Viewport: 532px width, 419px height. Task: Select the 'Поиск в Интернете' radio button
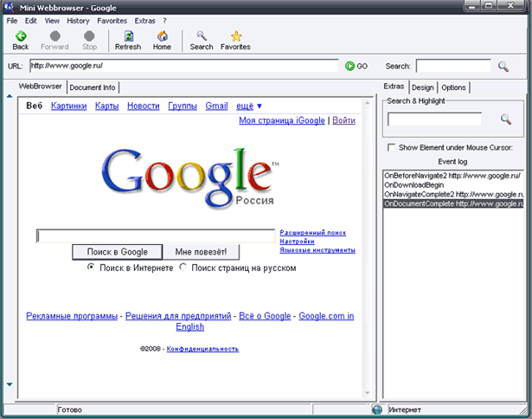click(x=92, y=268)
